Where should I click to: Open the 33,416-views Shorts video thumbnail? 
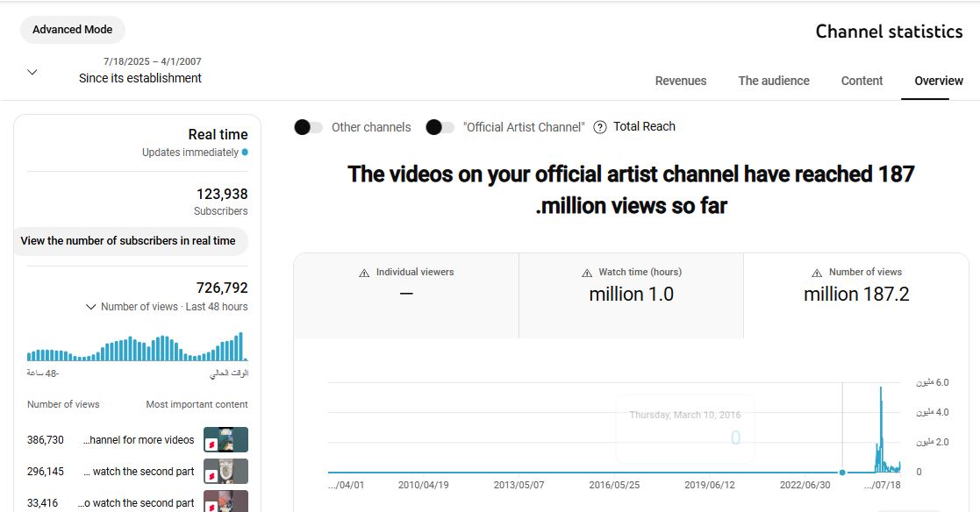(225, 501)
